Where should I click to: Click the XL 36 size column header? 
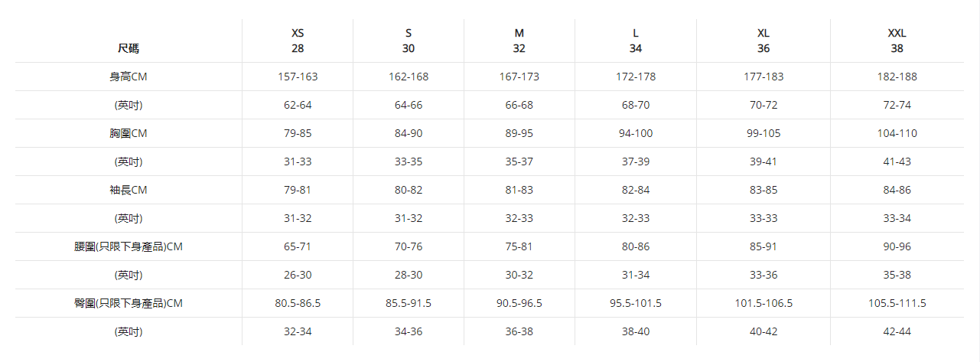[x=763, y=41]
